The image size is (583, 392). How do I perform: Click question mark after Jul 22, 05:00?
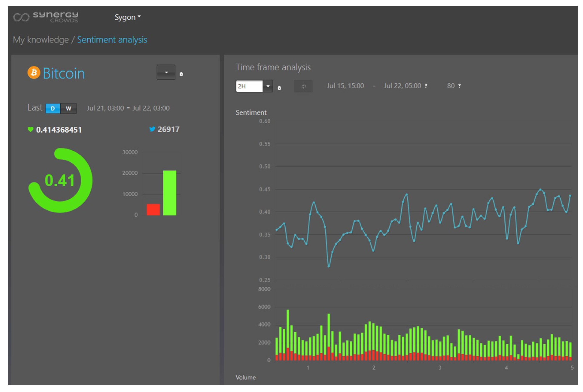pyautogui.click(x=426, y=86)
